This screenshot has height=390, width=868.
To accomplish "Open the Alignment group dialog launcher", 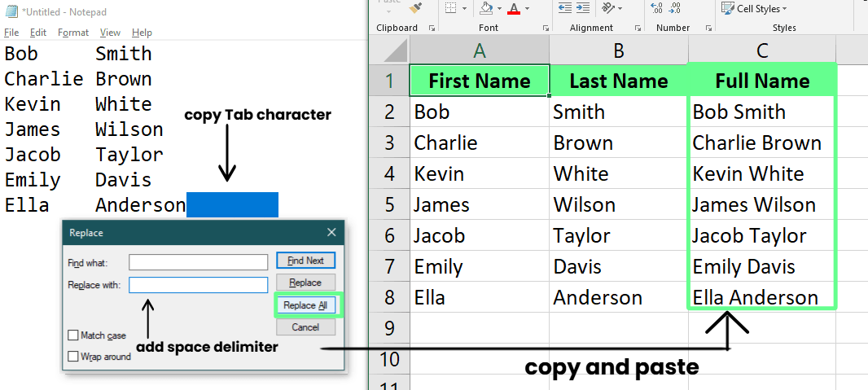I will coord(638,28).
